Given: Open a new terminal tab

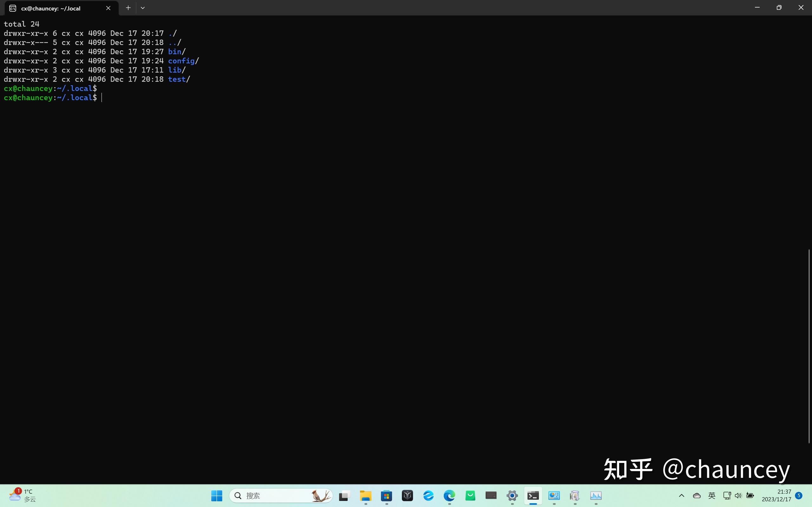Looking at the screenshot, I should 128,8.
